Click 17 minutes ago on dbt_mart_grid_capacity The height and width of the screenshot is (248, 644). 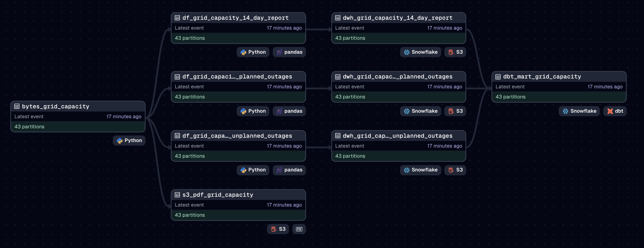[605, 87]
